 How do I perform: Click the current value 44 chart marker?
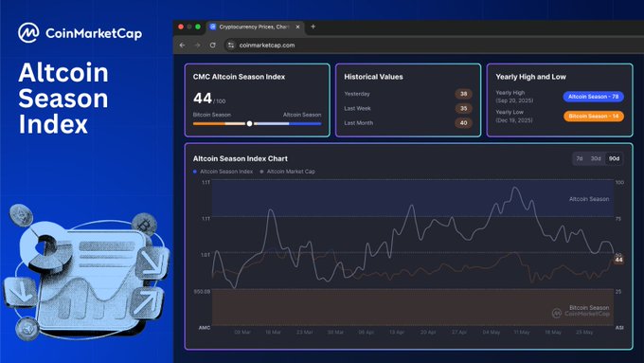(x=618, y=260)
